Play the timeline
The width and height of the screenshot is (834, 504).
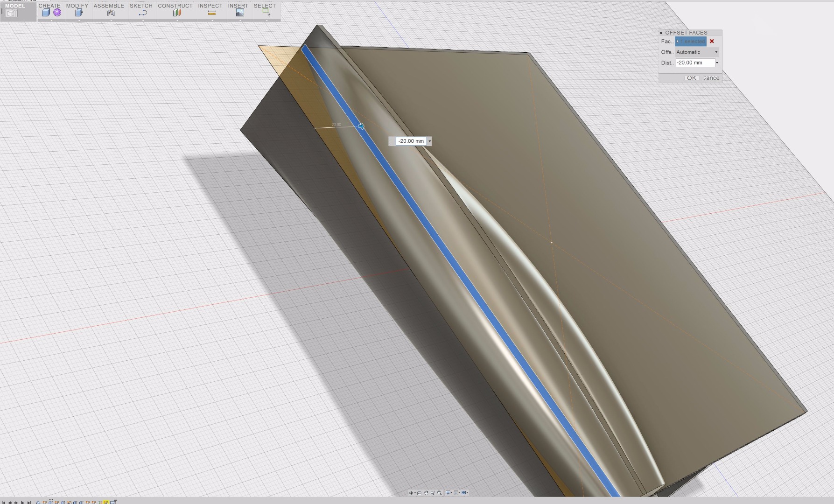pyautogui.click(x=22, y=502)
